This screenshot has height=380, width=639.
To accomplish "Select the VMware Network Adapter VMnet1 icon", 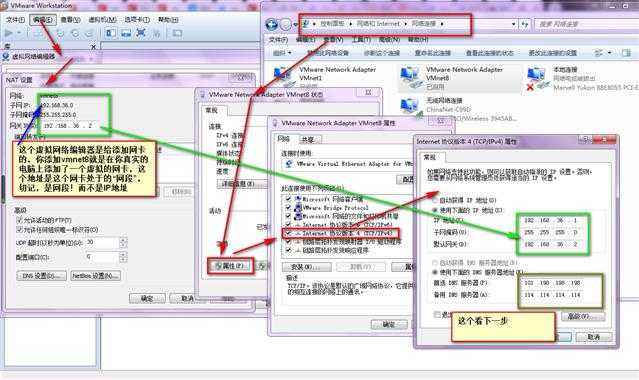I will [283, 77].
